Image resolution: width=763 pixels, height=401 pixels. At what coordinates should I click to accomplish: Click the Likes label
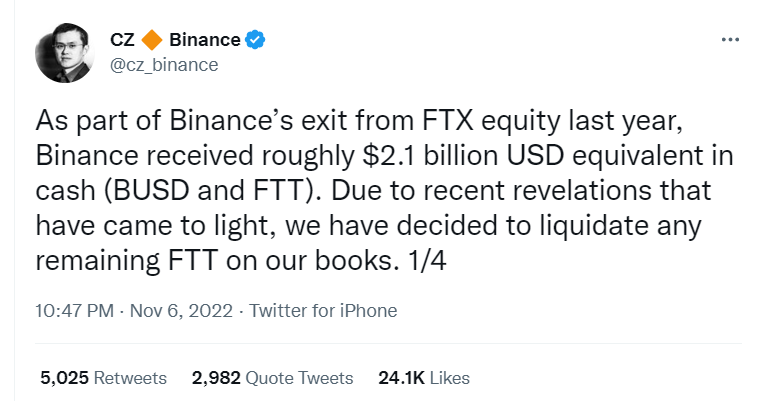point(450,378)
